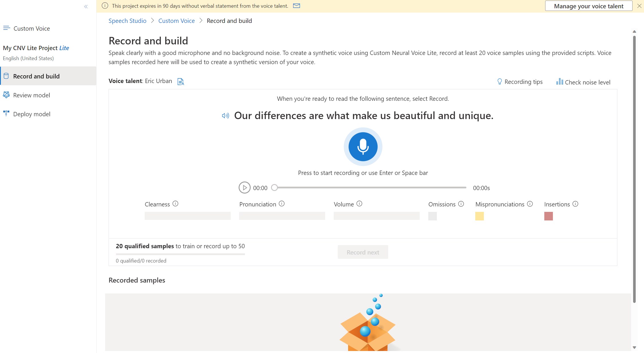Click Clearance info tooltip icon
The height and width of the screenshot is (353, 644).
click(x=175, y=204)
